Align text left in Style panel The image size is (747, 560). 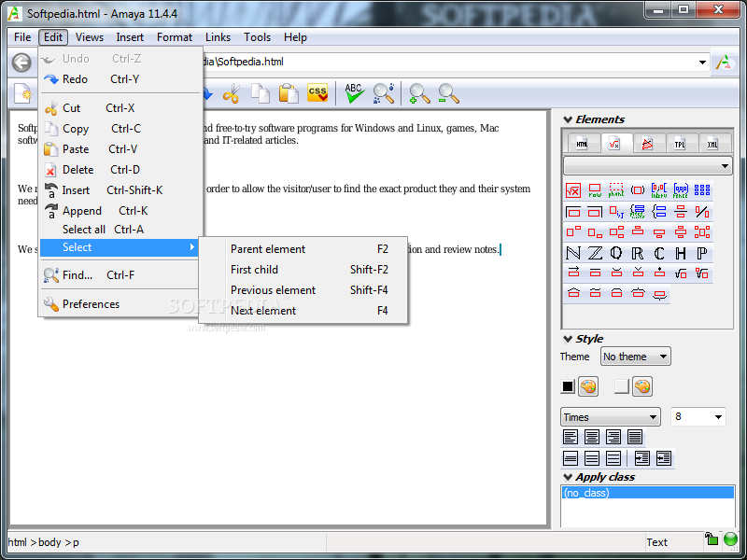(x=571, y=437)
